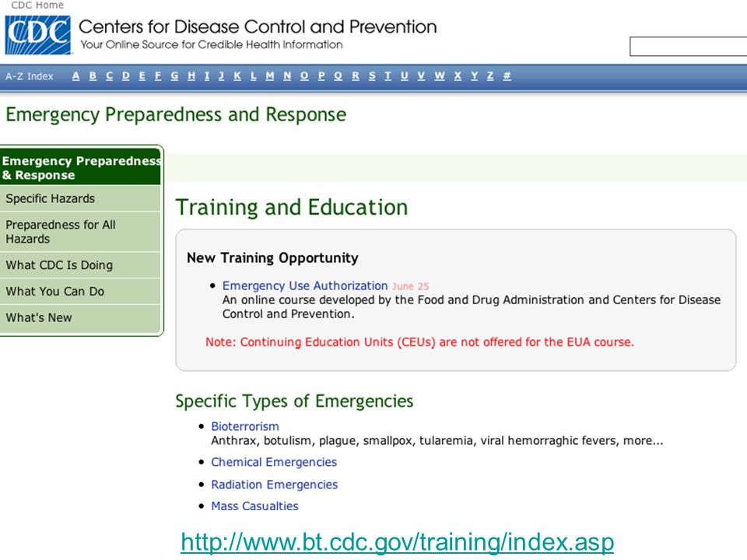Image resolution: width=747 pixels, height=560 pixels.
Task: Select letter I in A-Z Index
Action: tap(207, 75)
